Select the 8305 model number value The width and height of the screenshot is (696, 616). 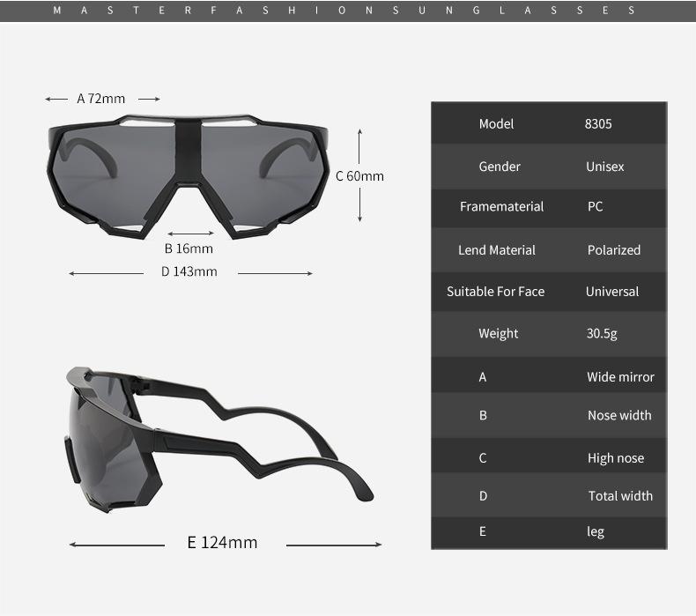pyautogui.click(x=597, y=123)
